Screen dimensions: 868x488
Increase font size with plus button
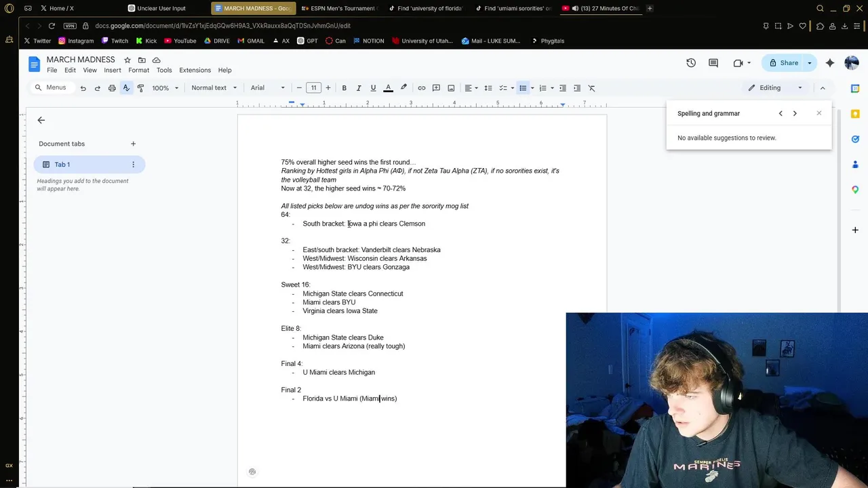click(x=328, y=88)
